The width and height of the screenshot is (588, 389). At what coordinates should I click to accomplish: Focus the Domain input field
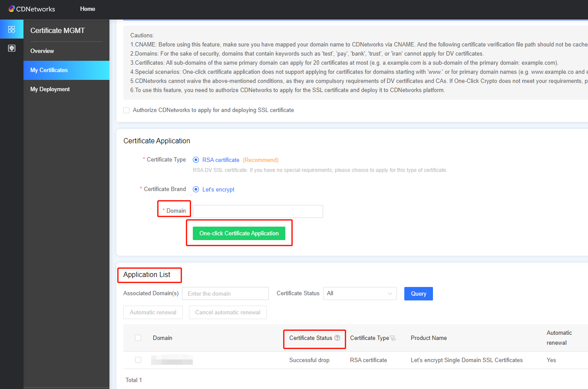[x=258, y=211]
